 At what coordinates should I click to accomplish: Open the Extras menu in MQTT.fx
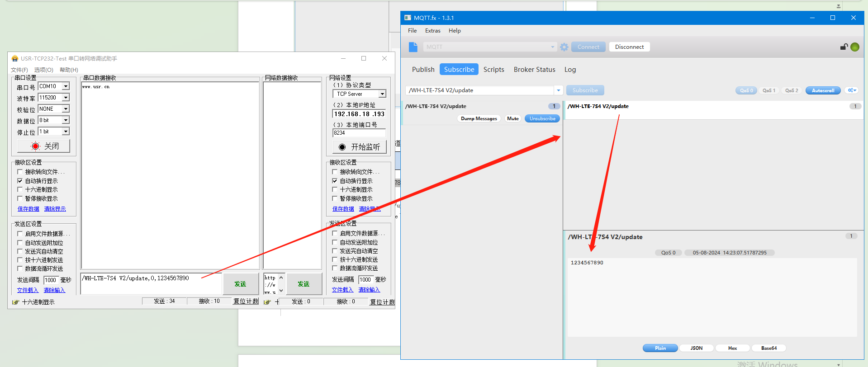432,31
